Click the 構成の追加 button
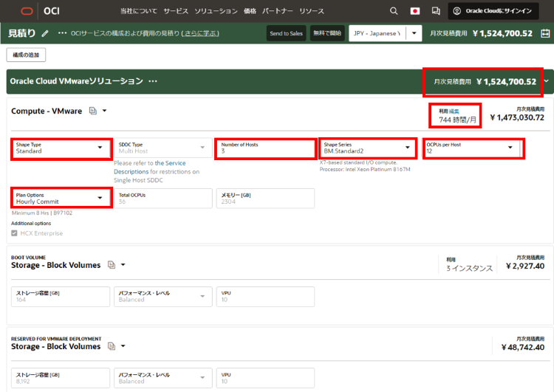This screenshot has height=392, width=554. 27,55
